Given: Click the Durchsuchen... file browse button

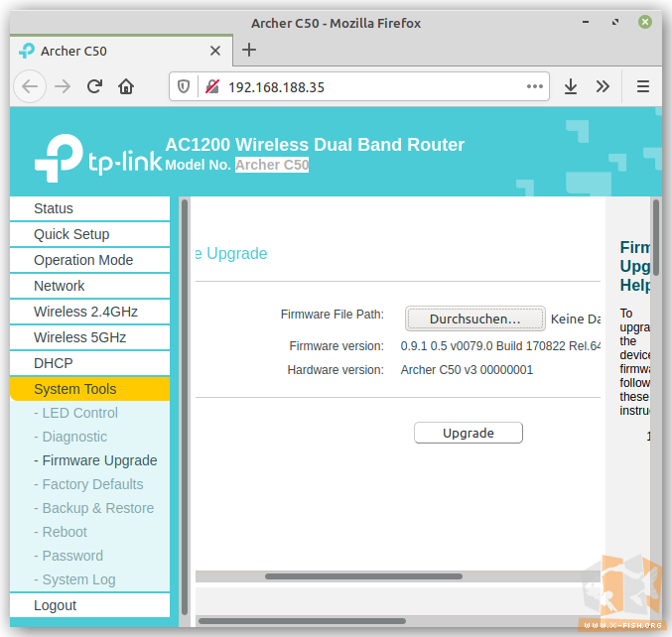Looking at the screenshot, I should [x=474, y=318].
